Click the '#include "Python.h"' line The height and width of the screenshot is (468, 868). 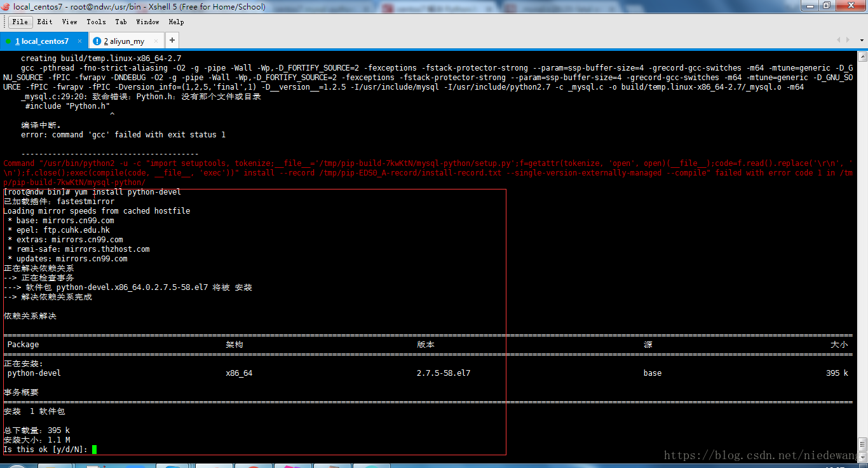point(68,106)
